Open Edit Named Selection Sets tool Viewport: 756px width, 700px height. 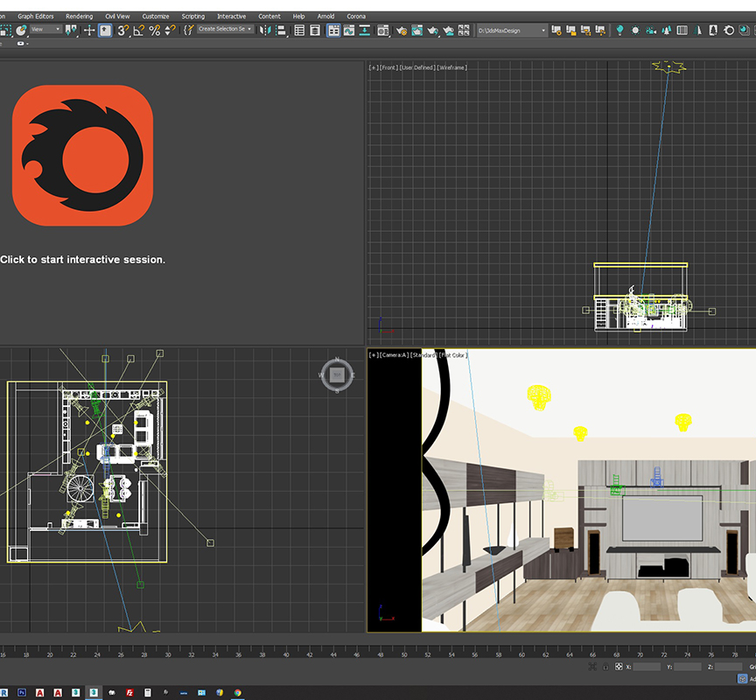[188, 31]
